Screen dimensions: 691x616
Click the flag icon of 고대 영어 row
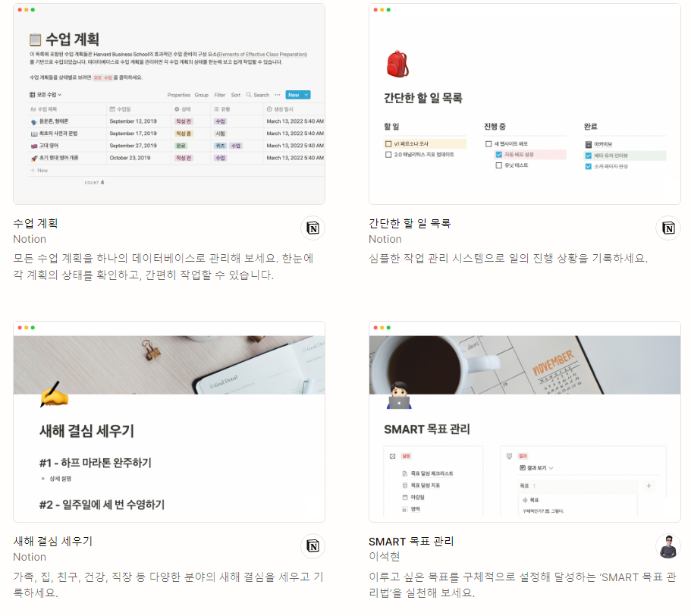tap(34, 146)
